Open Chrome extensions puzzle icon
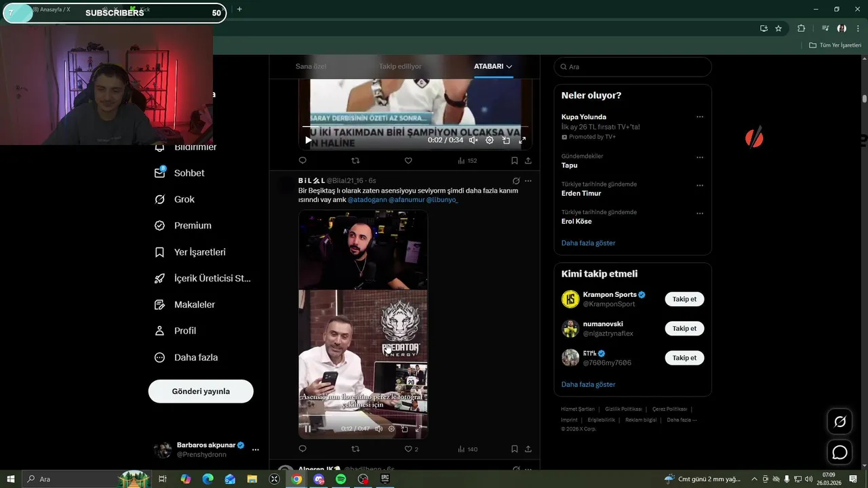The height and width of the screenshot is (488, 868). pyautogui.click(x=801, y=28)
